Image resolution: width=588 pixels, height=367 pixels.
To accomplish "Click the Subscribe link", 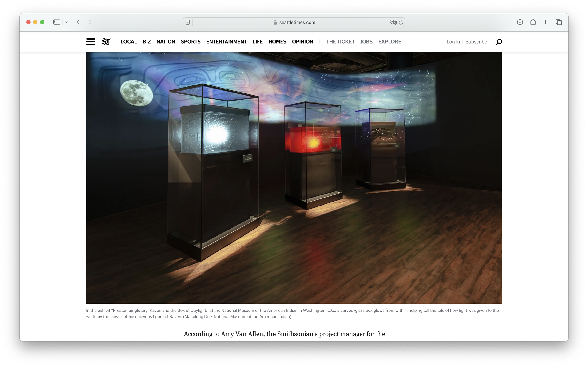I will tap(476, 41).
